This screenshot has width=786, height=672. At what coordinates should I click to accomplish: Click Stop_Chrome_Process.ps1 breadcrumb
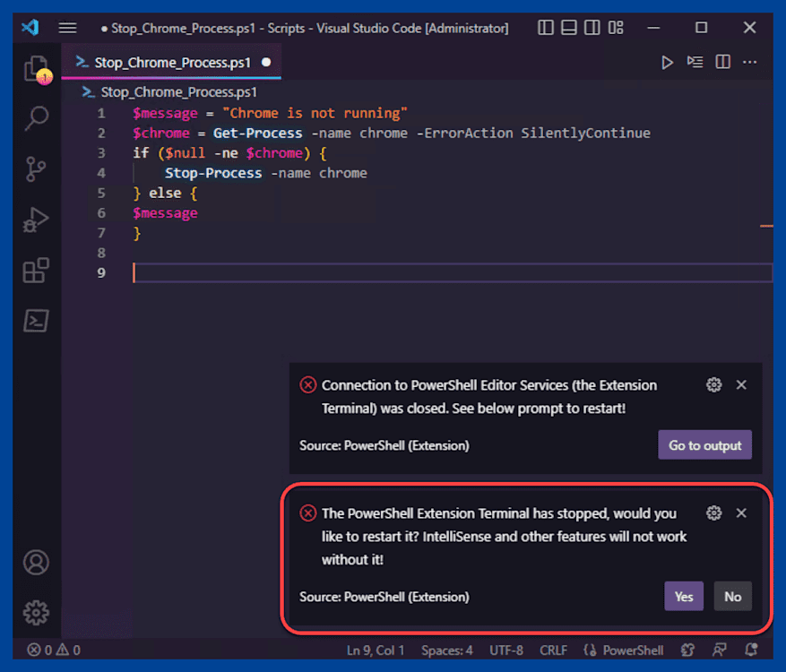point(178,92)
